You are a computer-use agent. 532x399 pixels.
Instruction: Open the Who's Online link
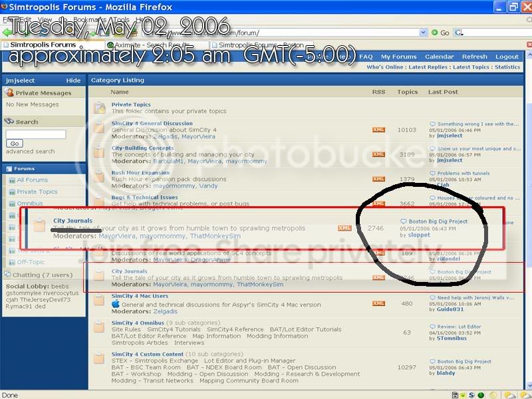click(x=385, y=67)
